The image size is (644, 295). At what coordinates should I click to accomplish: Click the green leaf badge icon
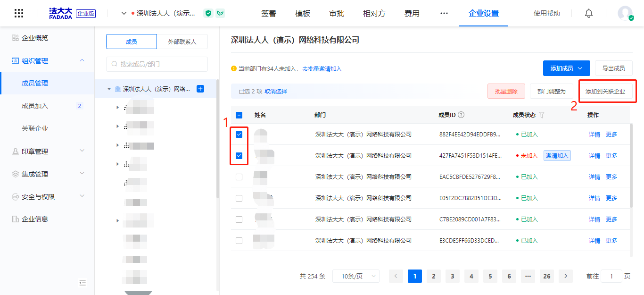point(220,13)
